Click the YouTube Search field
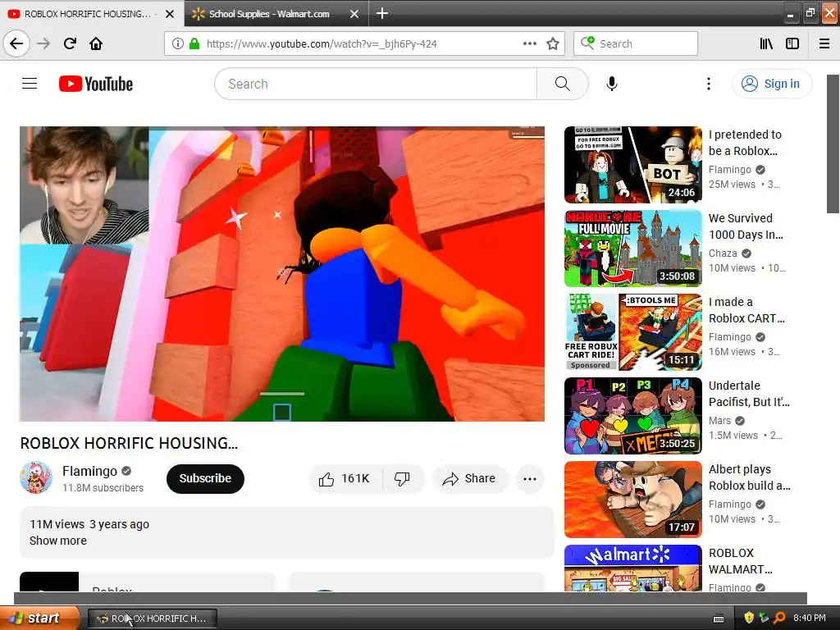Viewport: 840px width, 630px height. pos(376,84)
